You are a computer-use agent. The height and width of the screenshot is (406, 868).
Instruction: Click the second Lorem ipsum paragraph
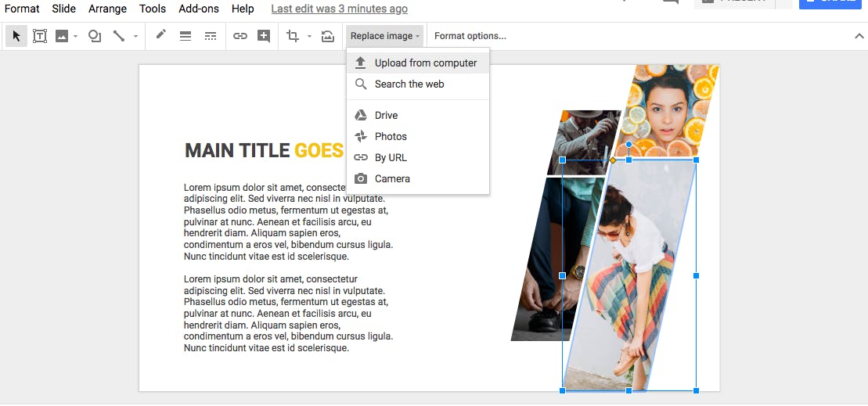(288, 314)
